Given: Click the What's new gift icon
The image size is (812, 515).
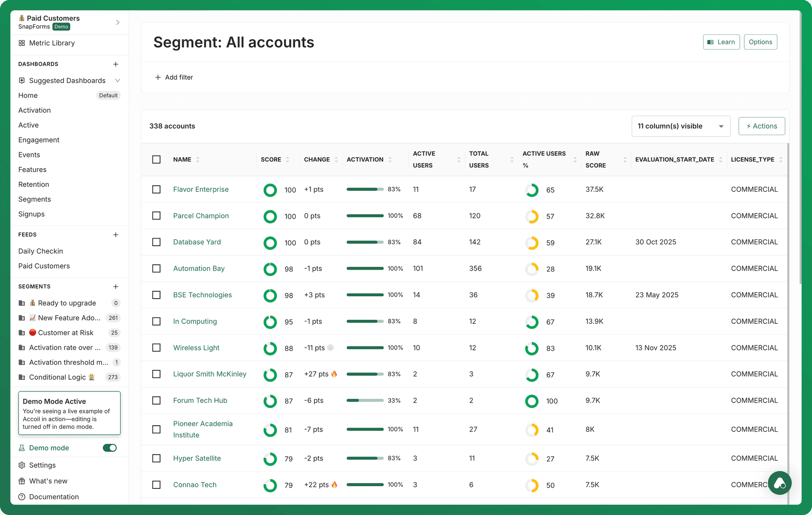Looking at the screenshot, I should click(x=22, y=481).
